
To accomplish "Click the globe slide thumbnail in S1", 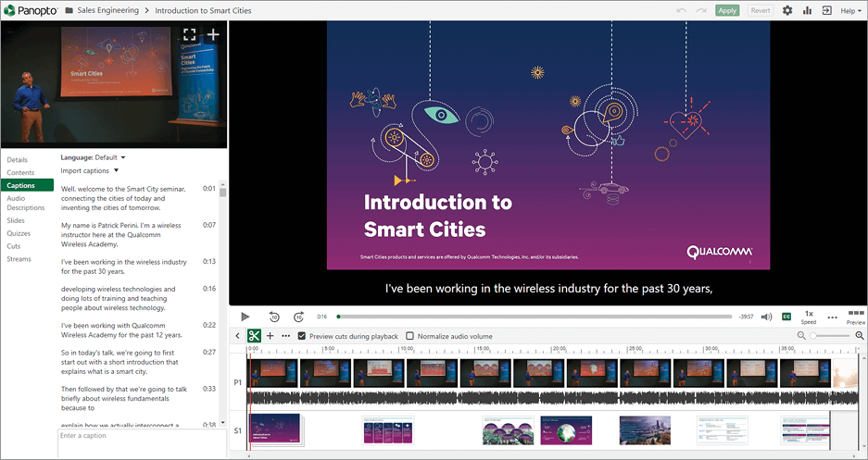I will click(566, 430).
